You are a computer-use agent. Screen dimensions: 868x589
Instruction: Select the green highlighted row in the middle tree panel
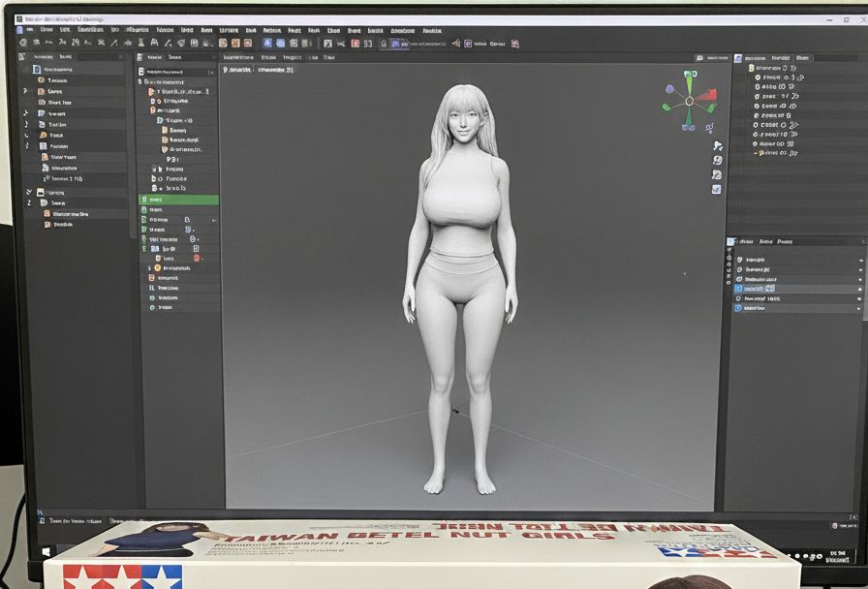pyautogui.click(x=179, y=200)
